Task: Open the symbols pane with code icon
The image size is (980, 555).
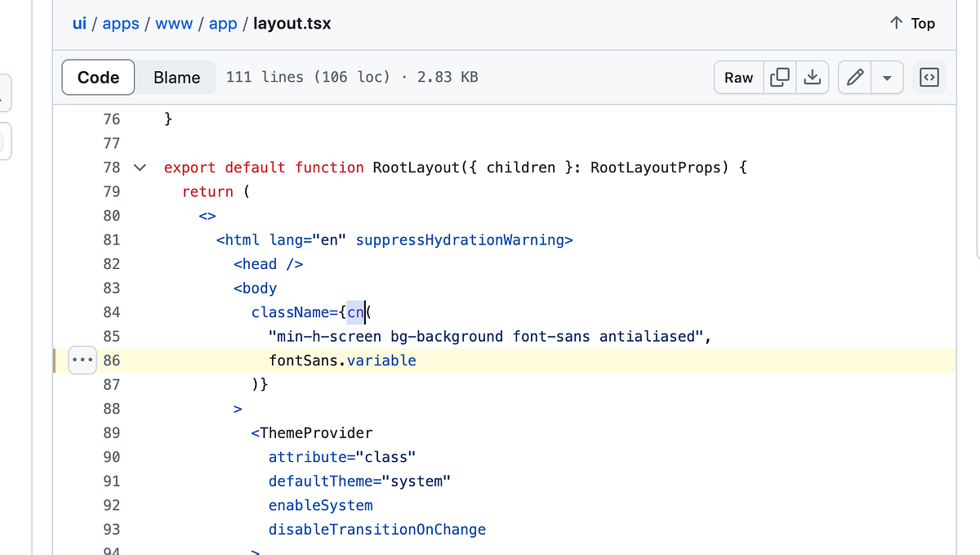Action: 929,77
